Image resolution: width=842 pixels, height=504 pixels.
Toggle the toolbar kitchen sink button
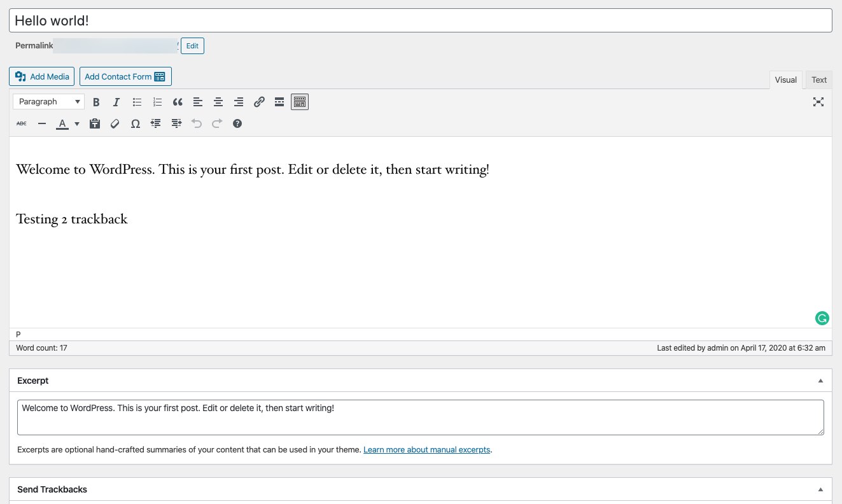tap(300, 102)
